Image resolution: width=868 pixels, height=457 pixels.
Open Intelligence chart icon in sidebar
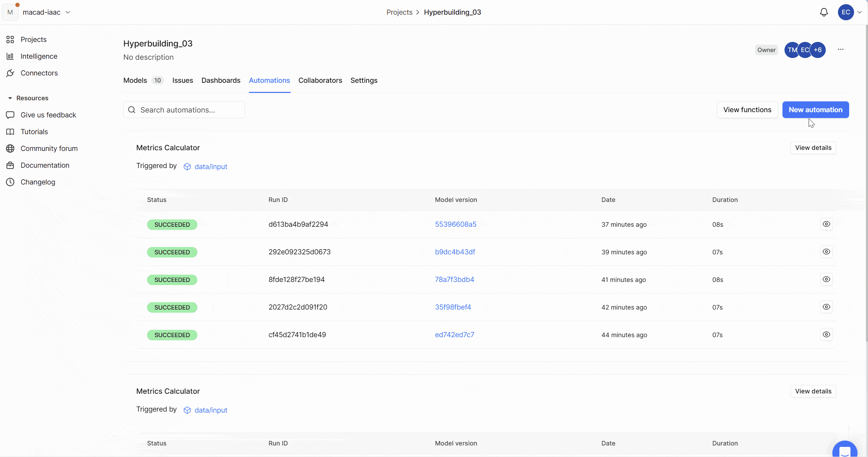[10, 56]
